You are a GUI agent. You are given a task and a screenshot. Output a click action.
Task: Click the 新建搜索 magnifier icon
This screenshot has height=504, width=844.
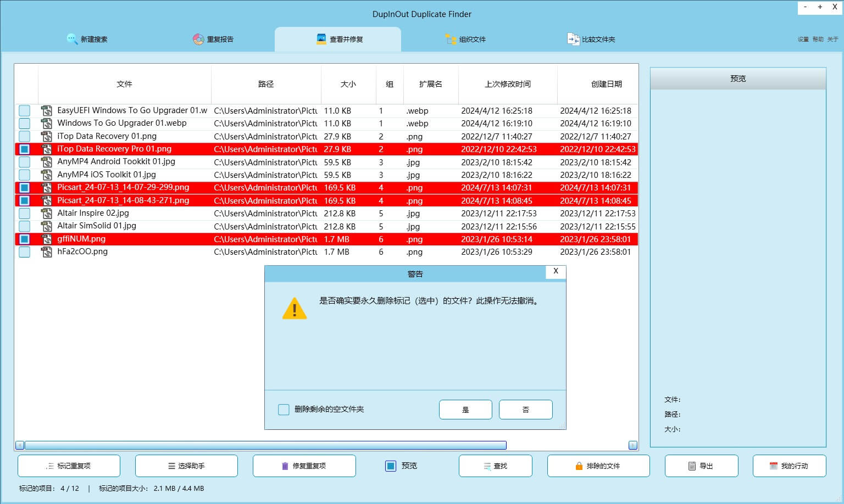tap(72, 39)
